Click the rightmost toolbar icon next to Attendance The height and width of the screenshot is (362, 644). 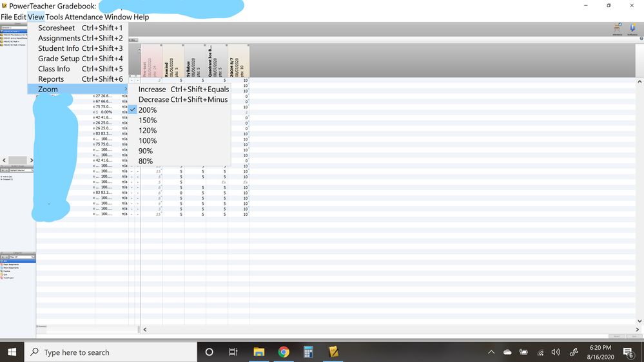tap(632, 28)
